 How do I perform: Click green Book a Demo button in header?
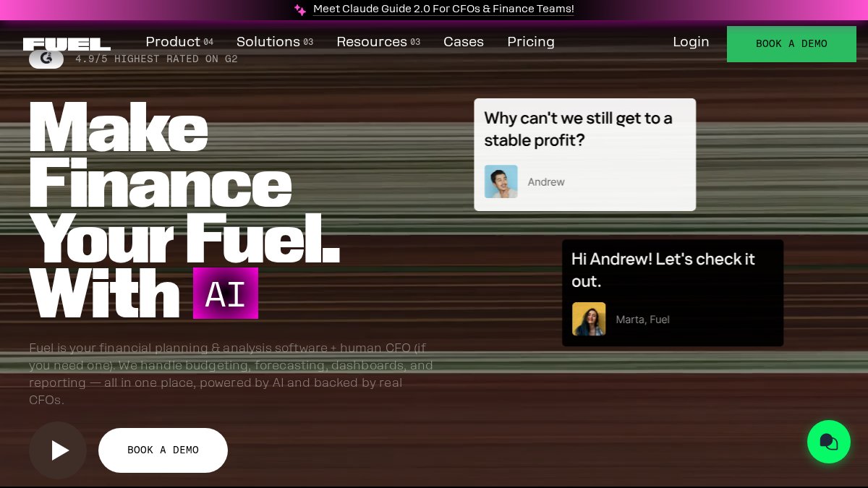[x=791, y=44]
